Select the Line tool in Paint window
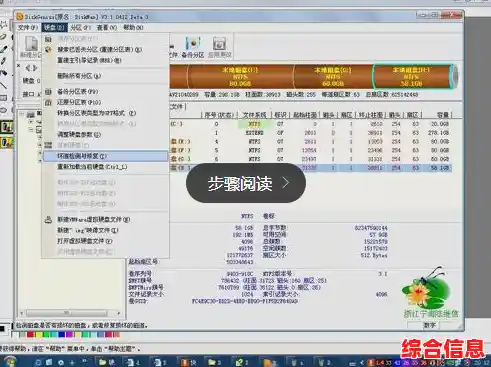This screenshot has height=367, width=491. (4, 86)
